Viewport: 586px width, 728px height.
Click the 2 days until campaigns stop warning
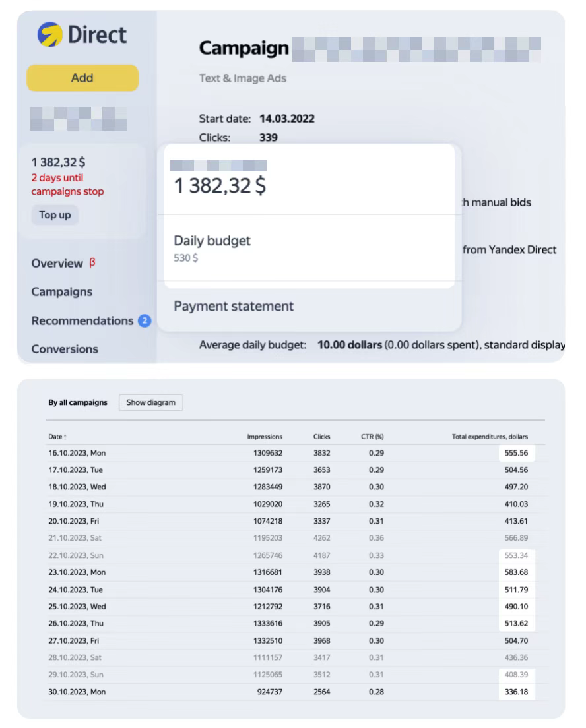67,185
